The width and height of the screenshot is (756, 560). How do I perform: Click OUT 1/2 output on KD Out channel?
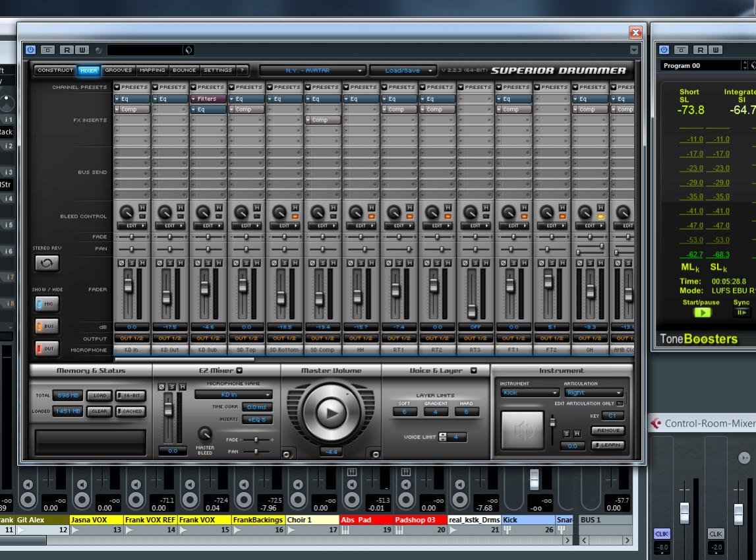point(170,338)
